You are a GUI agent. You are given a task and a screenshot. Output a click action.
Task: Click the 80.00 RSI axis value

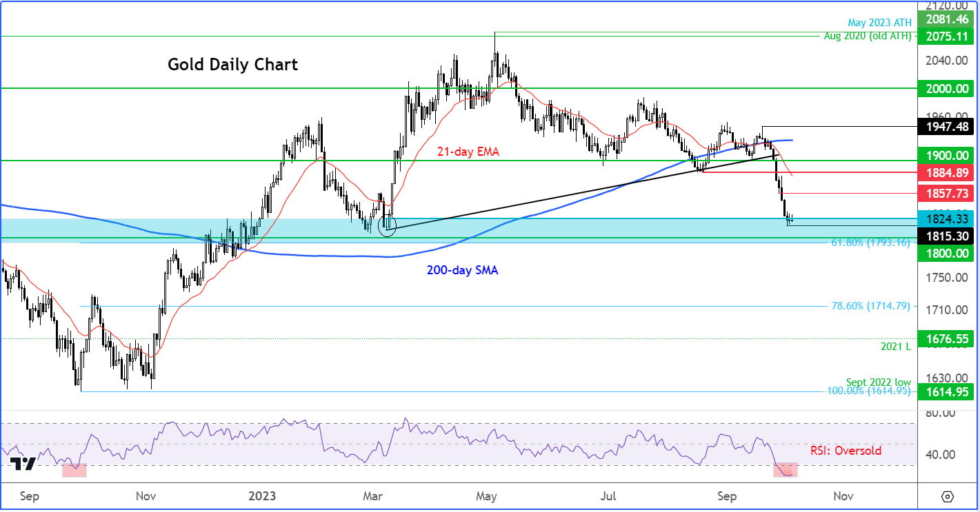point(939,413)
